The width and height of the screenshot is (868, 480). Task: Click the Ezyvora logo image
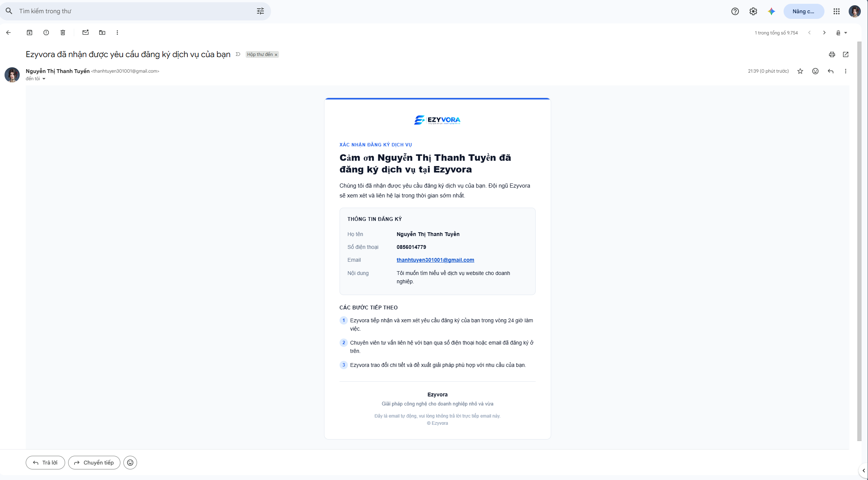pos(437,120)
